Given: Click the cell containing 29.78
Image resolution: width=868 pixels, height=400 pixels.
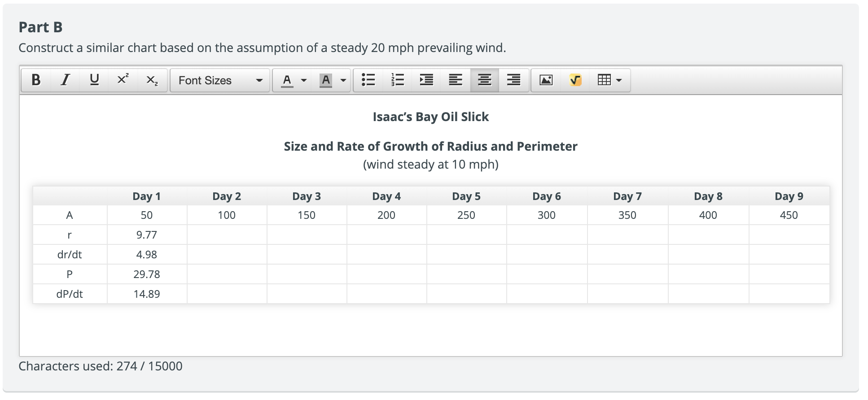Looking at the screenshot, I should click(x=147, y=274).
